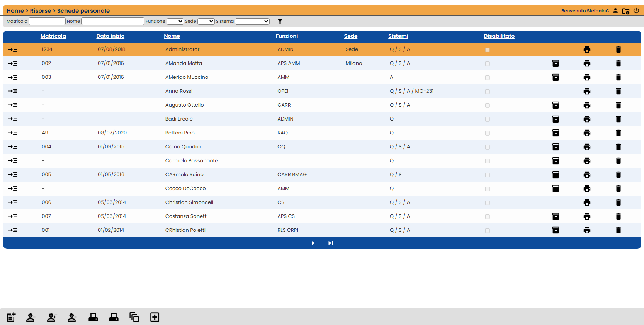Sort table by Data inizio column
Viewport: 644px width, 325px height.
click(110, 36)
